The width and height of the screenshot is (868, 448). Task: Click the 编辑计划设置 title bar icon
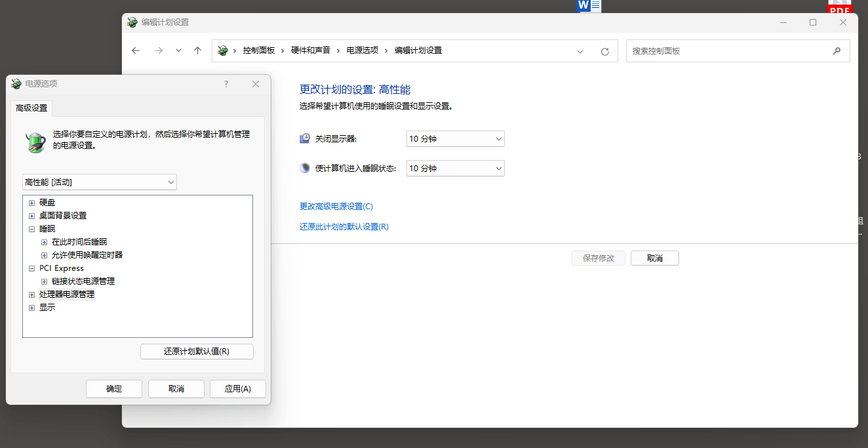[132, 22]
